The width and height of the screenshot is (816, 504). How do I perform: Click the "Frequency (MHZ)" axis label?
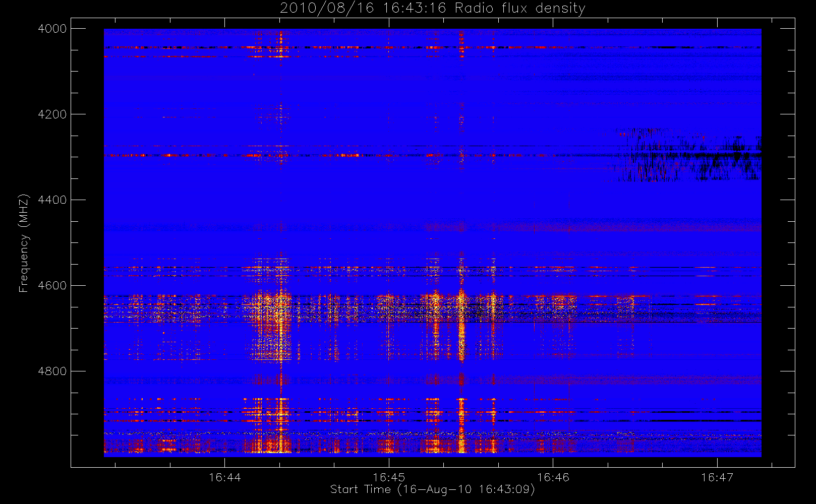click(x=24, y=243)
